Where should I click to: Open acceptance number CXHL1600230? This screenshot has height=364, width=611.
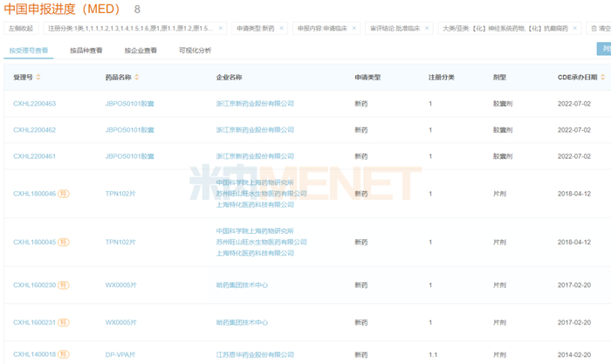(x=35, y=285)
